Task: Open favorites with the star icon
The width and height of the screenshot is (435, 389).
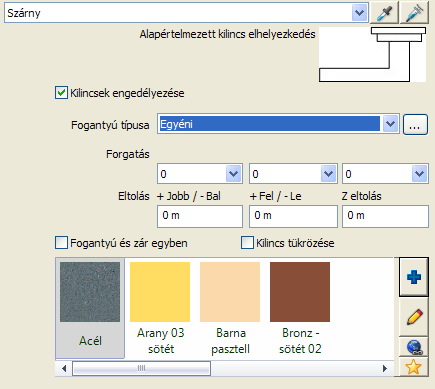Action: (x=414, y=367)
